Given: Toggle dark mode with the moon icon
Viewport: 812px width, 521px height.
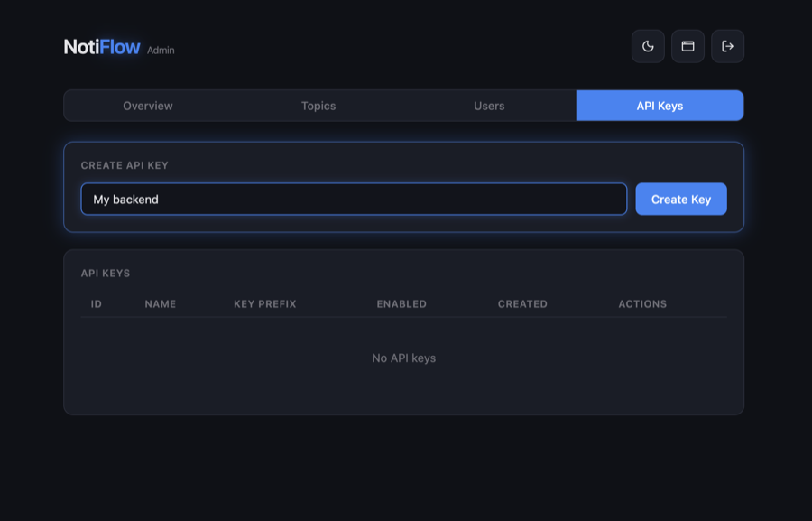Looking at the screenshot, I should [x=648, y=46].
